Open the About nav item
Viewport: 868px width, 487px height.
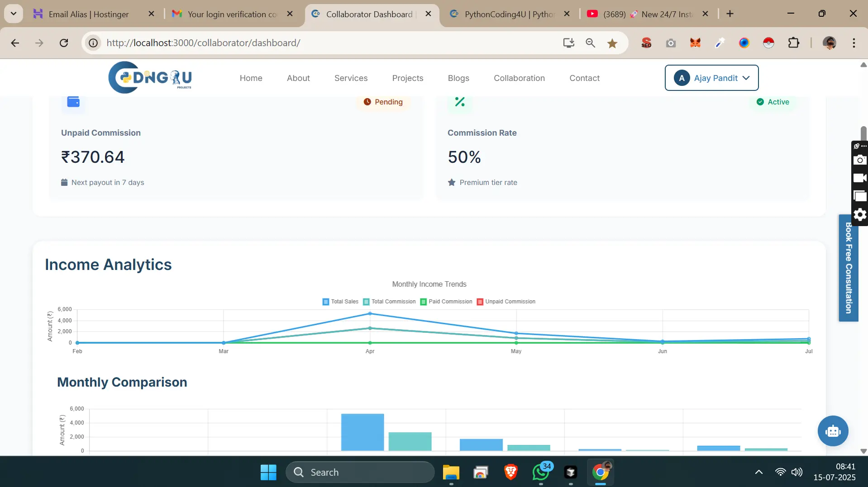[x=298, y=78]
